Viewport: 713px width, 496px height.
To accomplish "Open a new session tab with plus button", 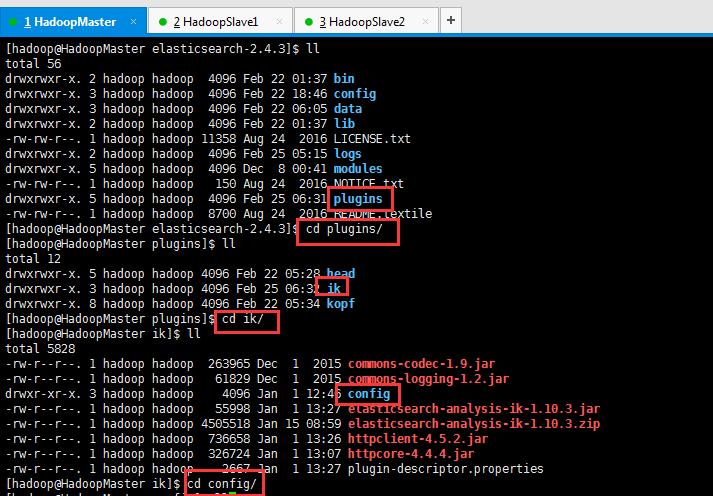I will coord(451,20).
